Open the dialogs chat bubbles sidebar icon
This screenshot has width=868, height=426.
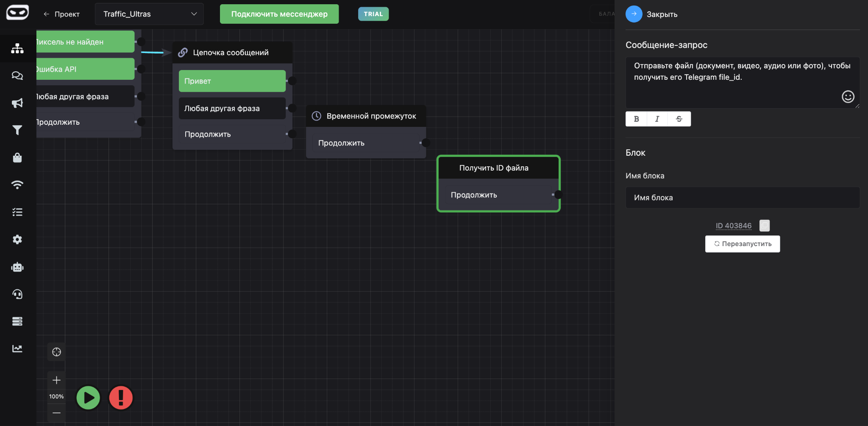click(x=17, y=76)
